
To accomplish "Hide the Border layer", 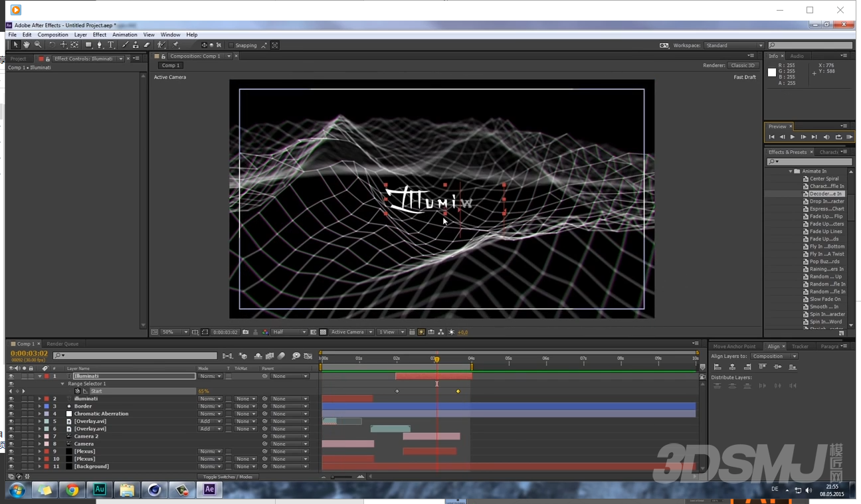I will pyautogui.click(x=11, y=406).
